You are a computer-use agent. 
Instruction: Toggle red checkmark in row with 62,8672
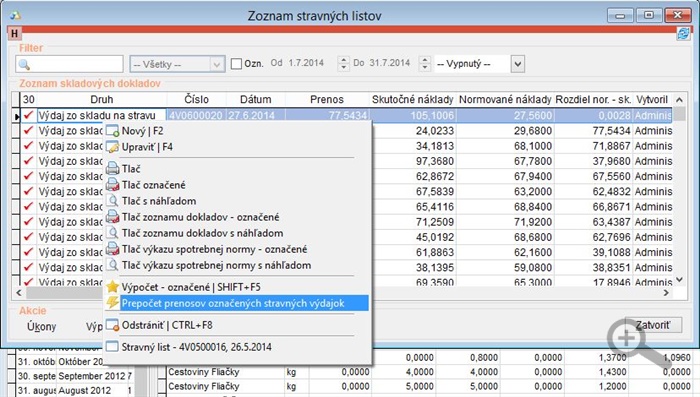point(29,176)
